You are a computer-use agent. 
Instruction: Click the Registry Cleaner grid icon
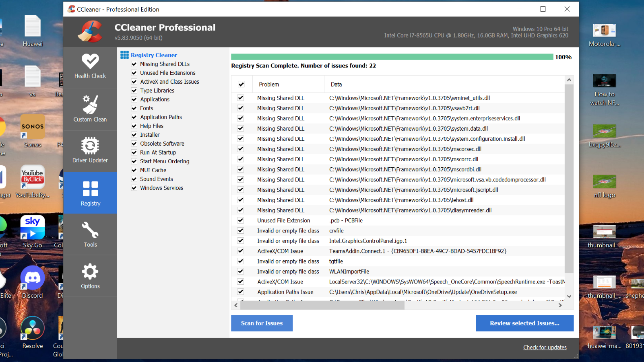point(124,55)
